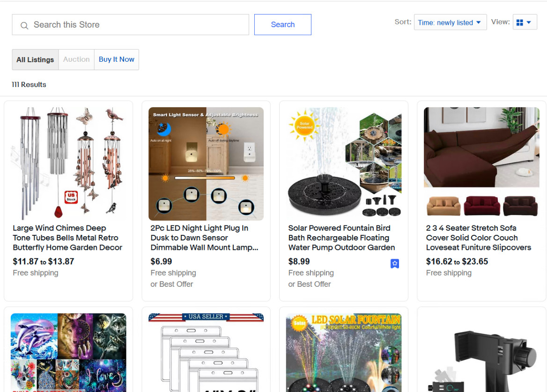This screenshot has width=547, height=392.
Task: Open the USA Seller badge holders image
Action: [x=206, y=353]
